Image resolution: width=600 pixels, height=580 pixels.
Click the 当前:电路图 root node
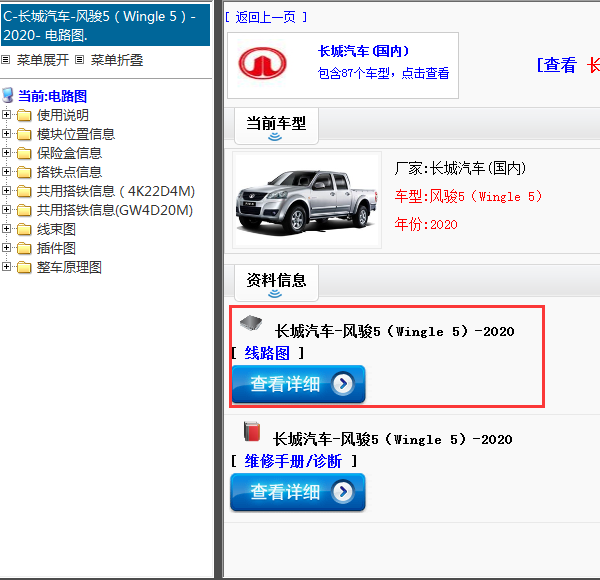coord(52,96)
